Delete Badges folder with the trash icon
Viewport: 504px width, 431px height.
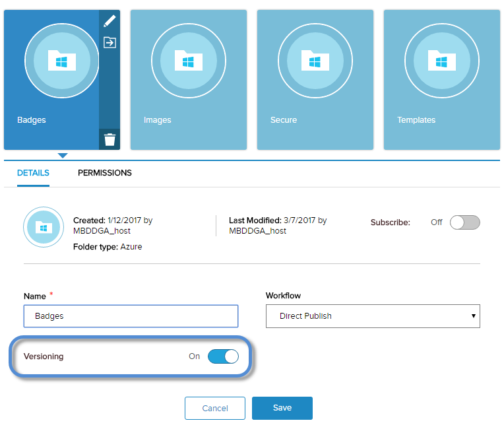click(110, 139)
